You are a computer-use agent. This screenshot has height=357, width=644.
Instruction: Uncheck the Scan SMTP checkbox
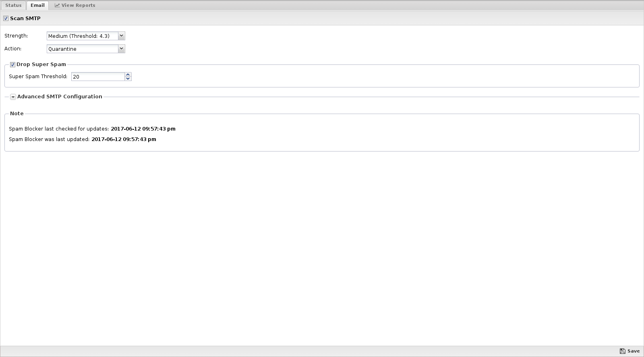click(6, 19)
